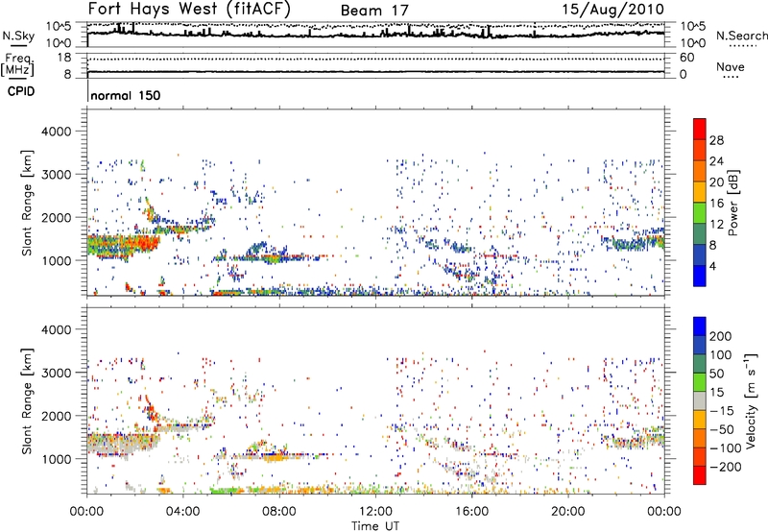Click 'Time UT' axis title
Screen dimensions: 768x532
point(375,526)
